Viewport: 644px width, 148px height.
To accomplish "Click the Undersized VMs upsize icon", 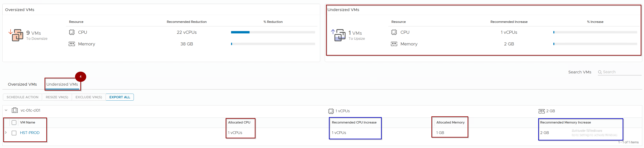I will 339,35.
